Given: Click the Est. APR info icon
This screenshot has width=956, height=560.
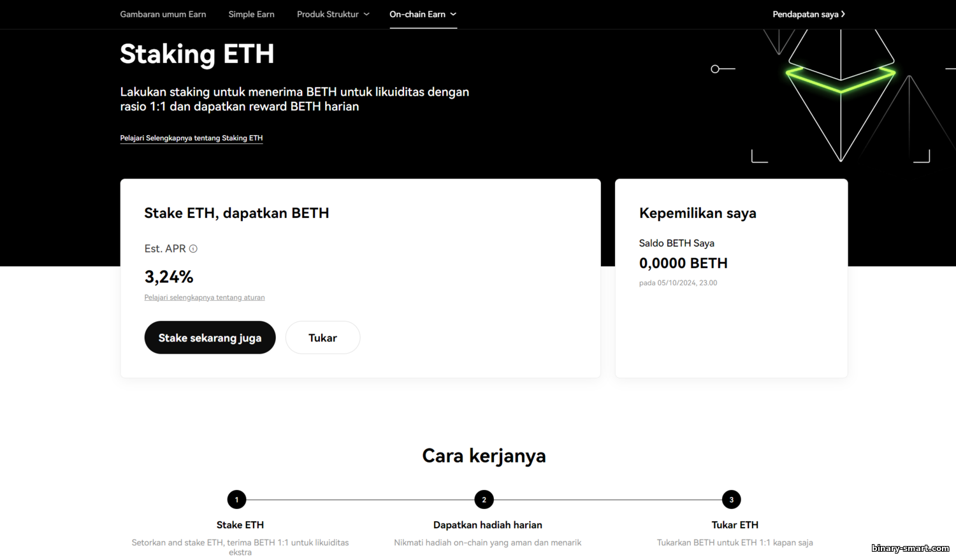Looking at the screenshot, I should click(193, 249).
